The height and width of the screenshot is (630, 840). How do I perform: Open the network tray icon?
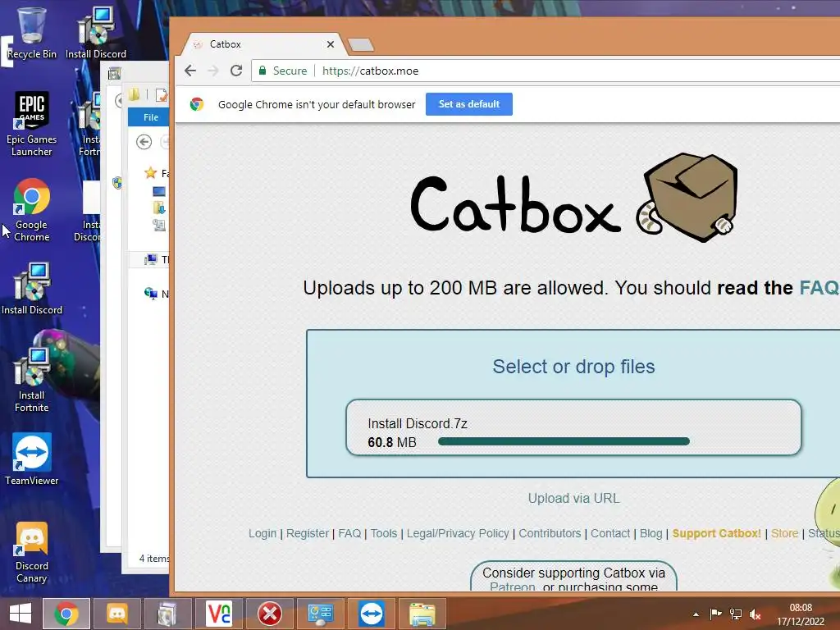(x=736, y=614)
